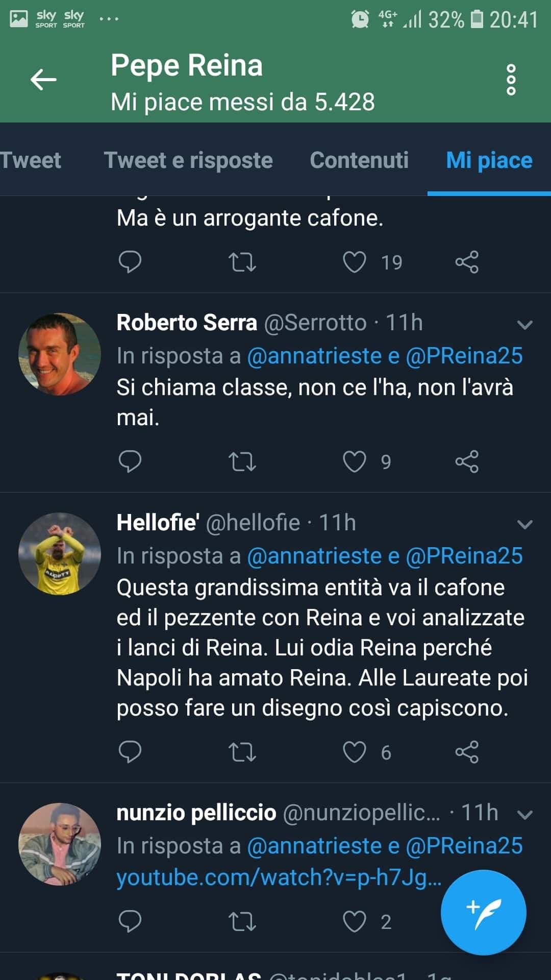
Task: Like the Hellofie' tweet
Action: click(355, 752)
